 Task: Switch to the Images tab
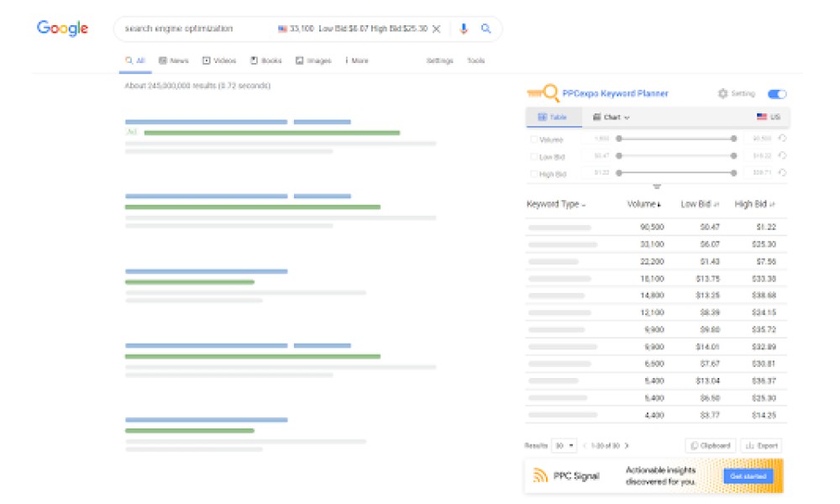tap(313, 60)
